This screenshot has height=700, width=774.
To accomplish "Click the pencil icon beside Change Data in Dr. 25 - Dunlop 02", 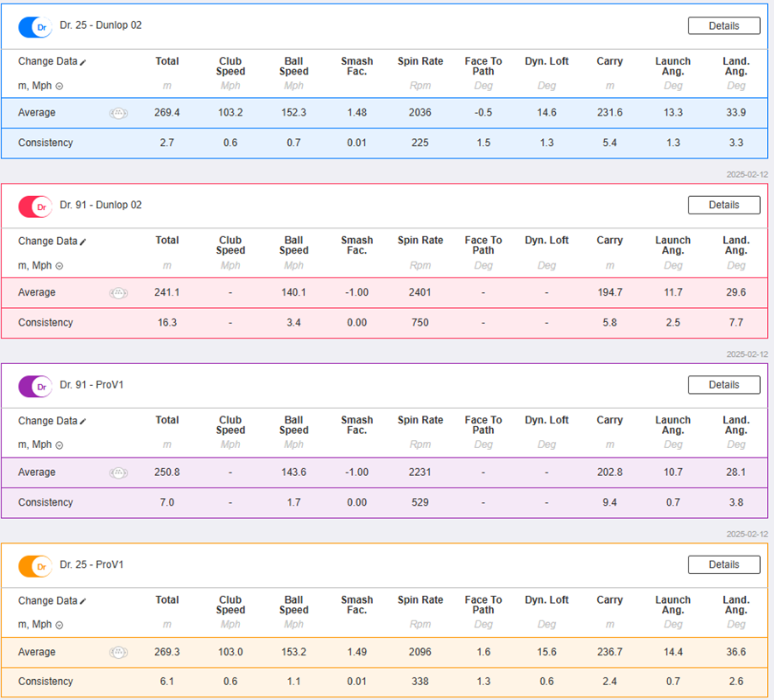I will point(83,62).
